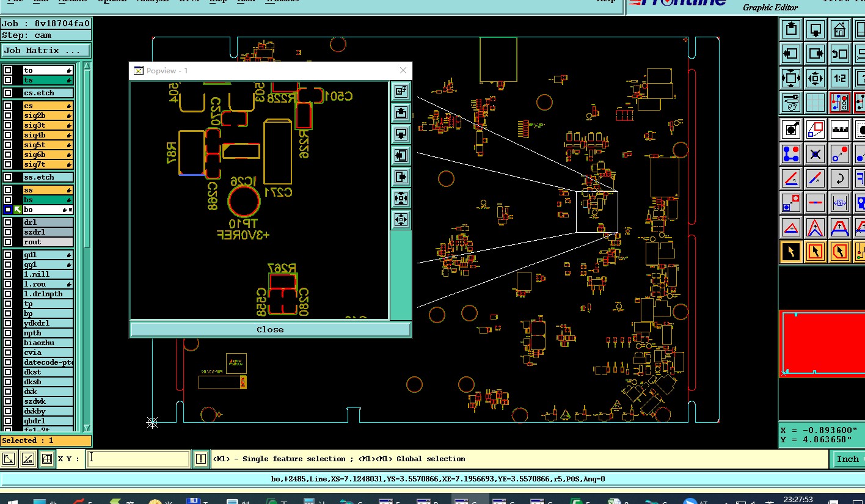The height and width of the screenshot is (504, 865).
Task: Click the grid crosshair icon beside X Y
Action: [46, 459]
